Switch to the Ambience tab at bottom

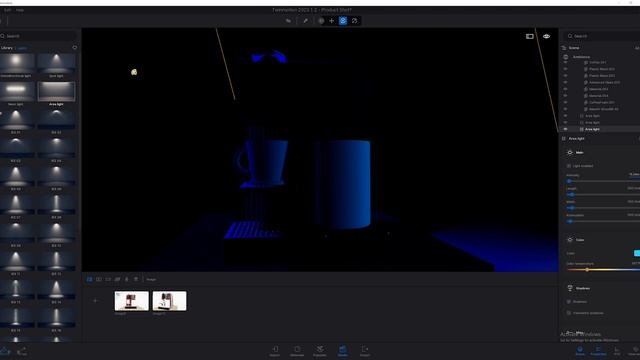[297, 351]
